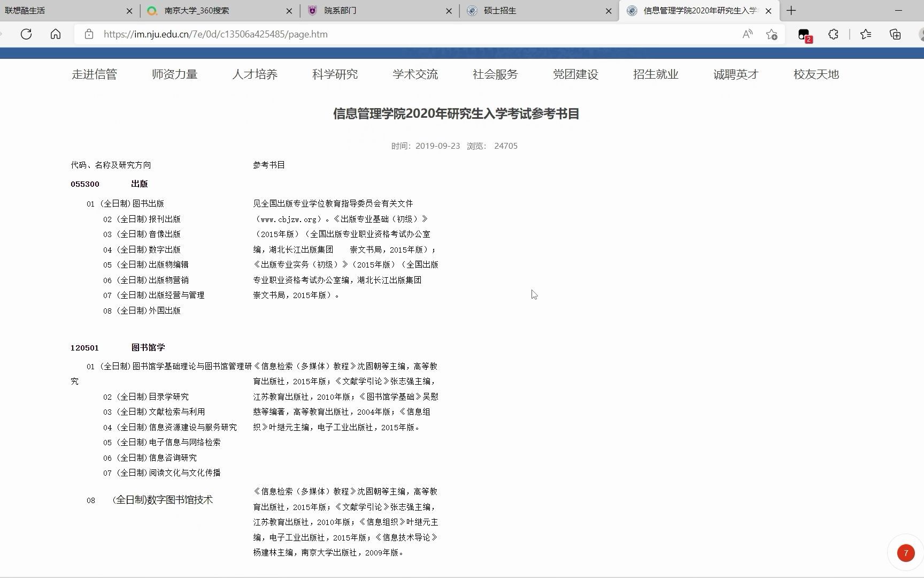Screen dimensions: 924x578
Task: Open the 师资力量 menu
Action: 174,74
